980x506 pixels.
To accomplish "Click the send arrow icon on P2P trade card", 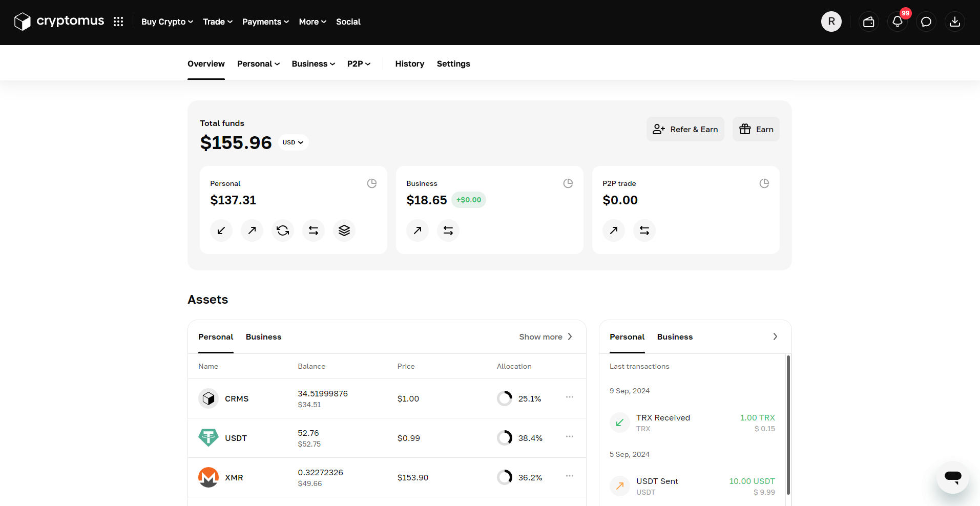I will (613, 230).
